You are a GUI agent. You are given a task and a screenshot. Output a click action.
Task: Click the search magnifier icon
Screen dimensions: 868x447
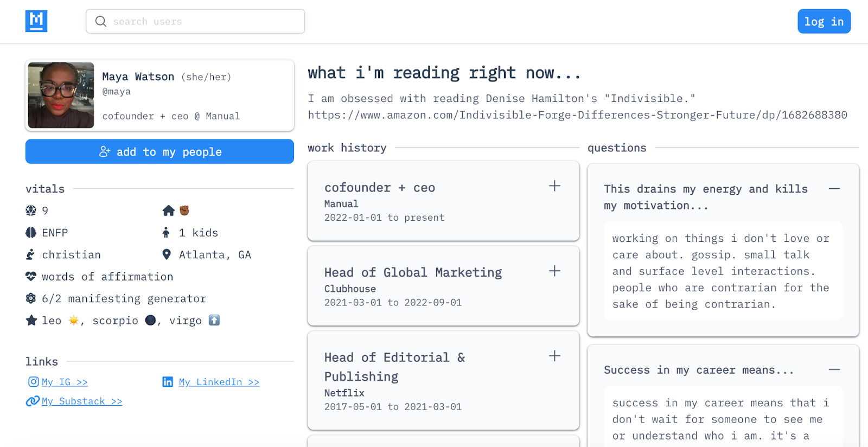click(100, 21)
